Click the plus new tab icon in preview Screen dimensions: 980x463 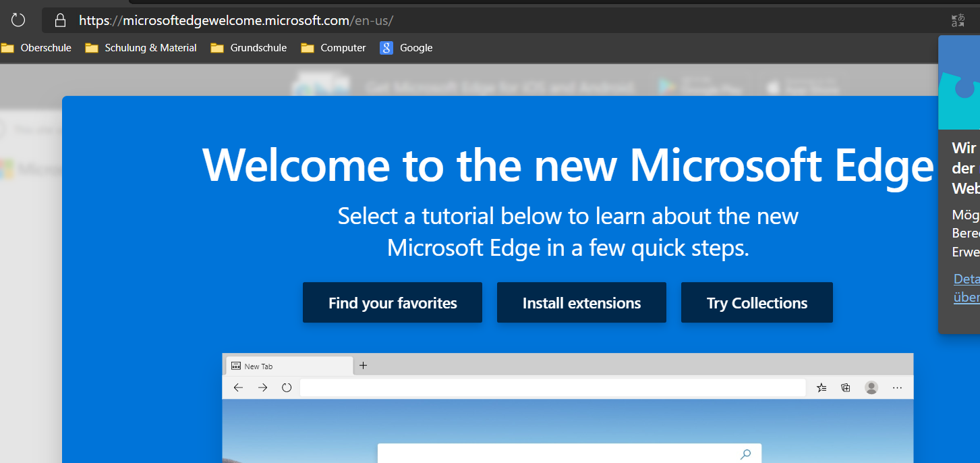pyautogui.click(x=363, y=366)
